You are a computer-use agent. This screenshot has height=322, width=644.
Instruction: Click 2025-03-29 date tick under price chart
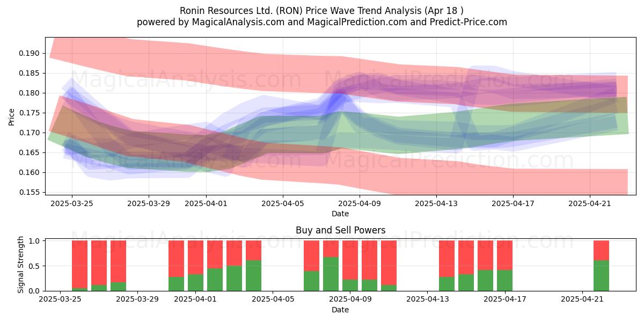click(149, 203)
